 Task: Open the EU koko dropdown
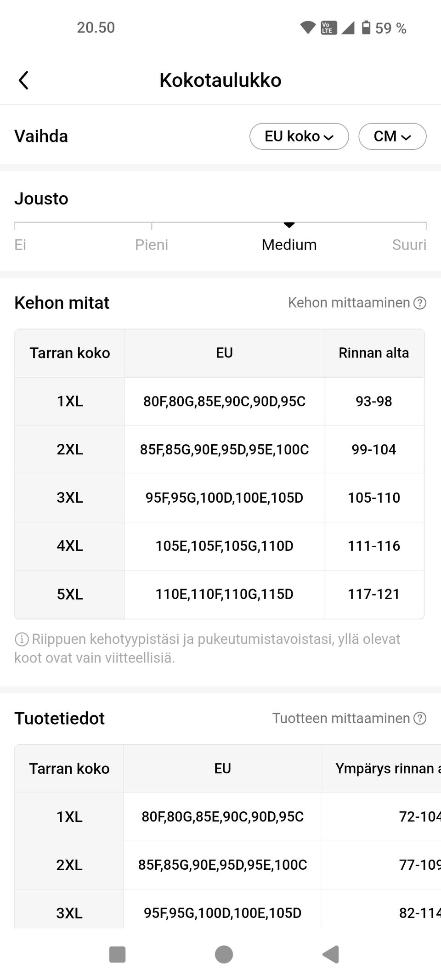[299, 136]
